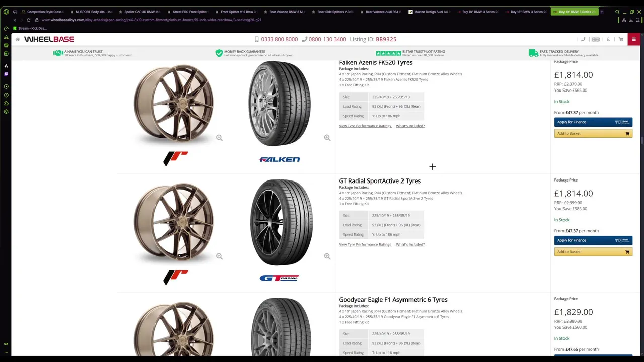The height and width of the screenshot is (362, 644).
Task: View Tyre Performance Ratings for Falken tyres
Action: 365,126
